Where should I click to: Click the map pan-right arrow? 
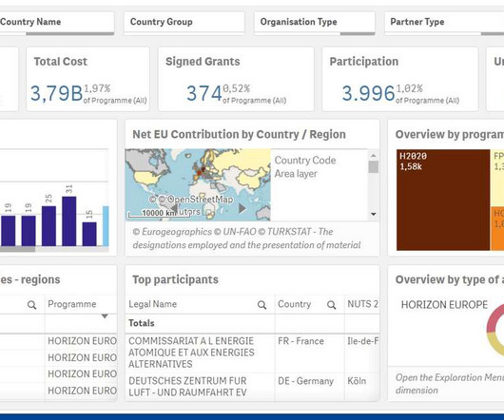click(242, 208)
